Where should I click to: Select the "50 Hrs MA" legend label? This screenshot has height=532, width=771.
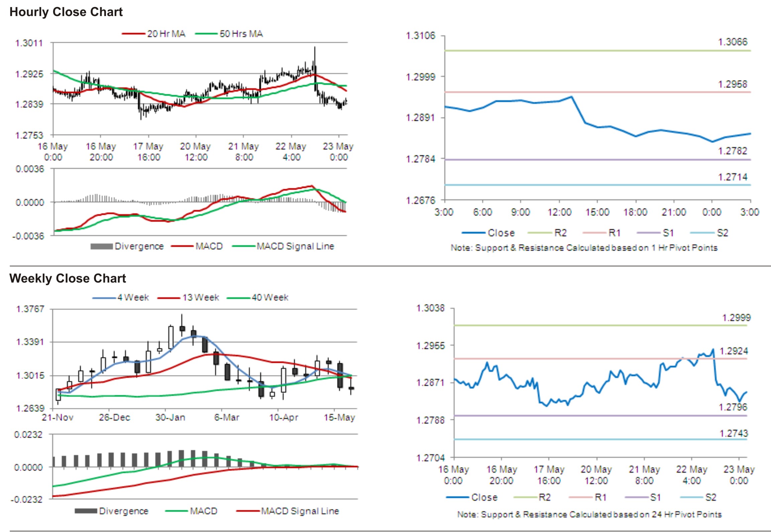pos(241,34)
